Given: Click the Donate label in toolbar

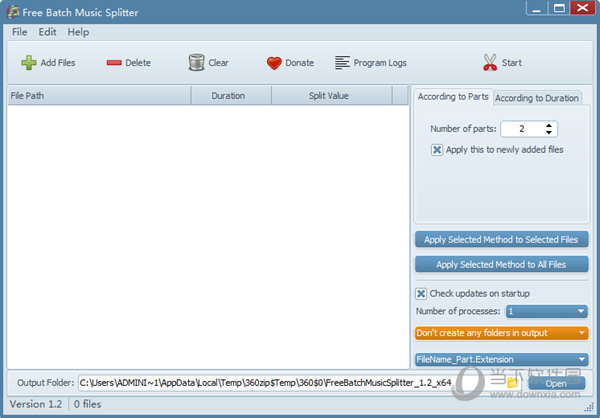Looking at the screenshot, I should (x=300, y=63).
